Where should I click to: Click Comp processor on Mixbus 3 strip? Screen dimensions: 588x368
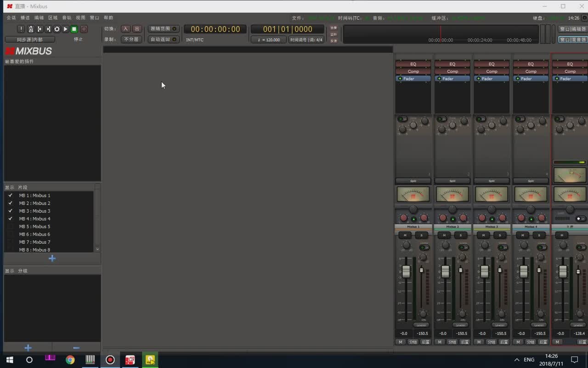[x=492, y=71]
